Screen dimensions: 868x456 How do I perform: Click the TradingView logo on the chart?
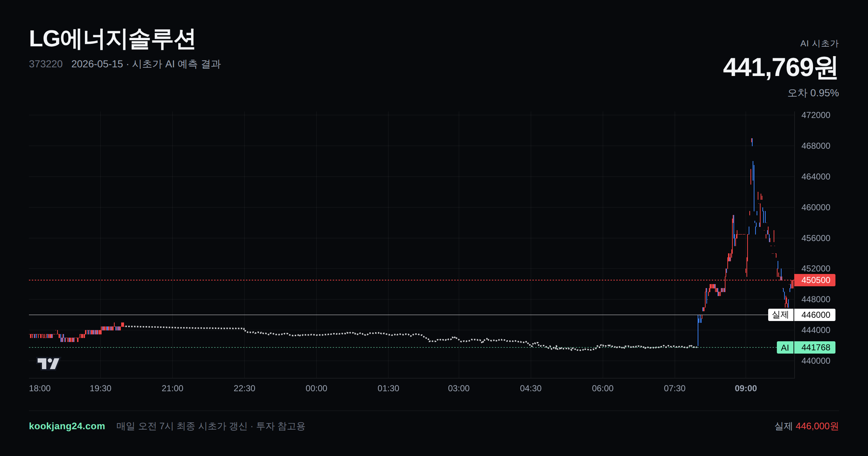coord(48,363)
